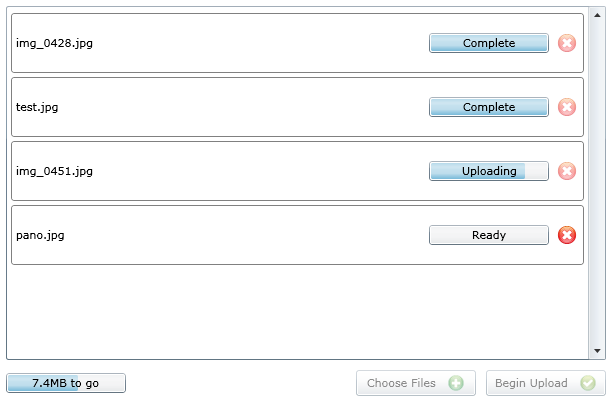Click the Choose Files button label

tap(401, 383)
